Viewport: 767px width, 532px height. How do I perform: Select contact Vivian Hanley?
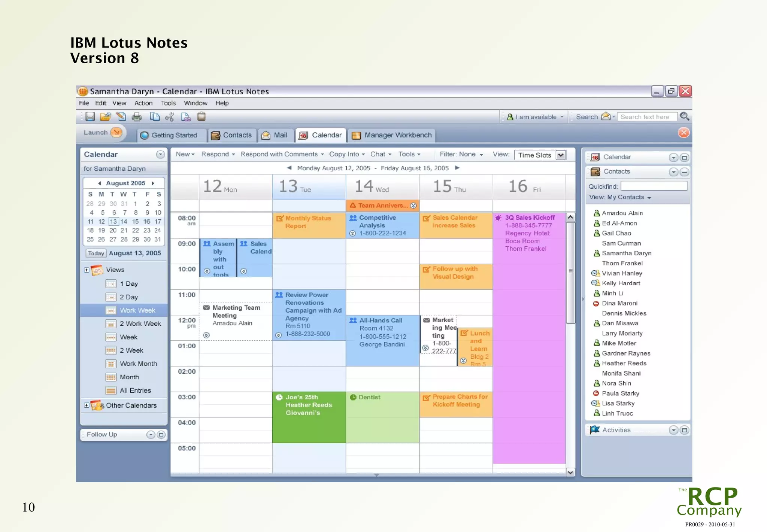click(x=622, y=273)
